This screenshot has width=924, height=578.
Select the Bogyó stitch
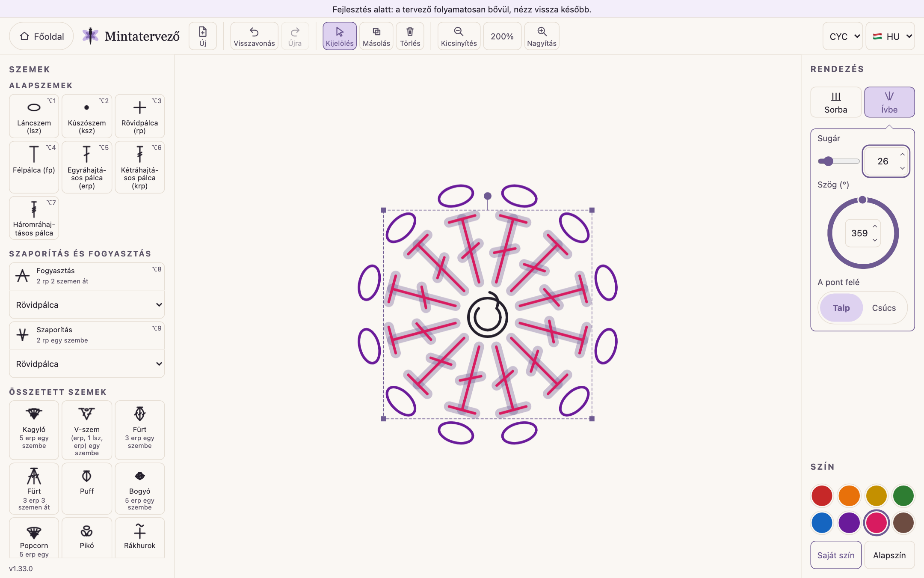[139, 489]
